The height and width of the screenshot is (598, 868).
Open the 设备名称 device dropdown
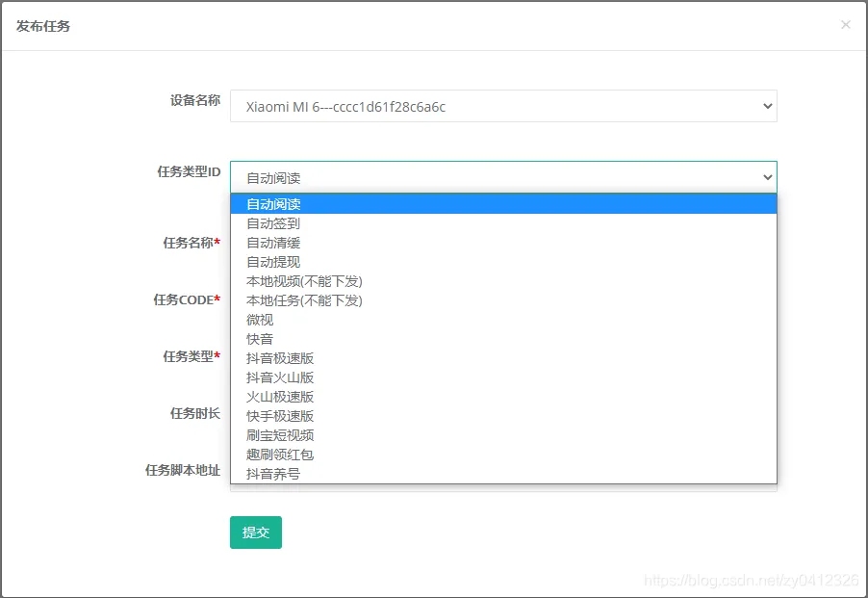(x=503, y=106)
